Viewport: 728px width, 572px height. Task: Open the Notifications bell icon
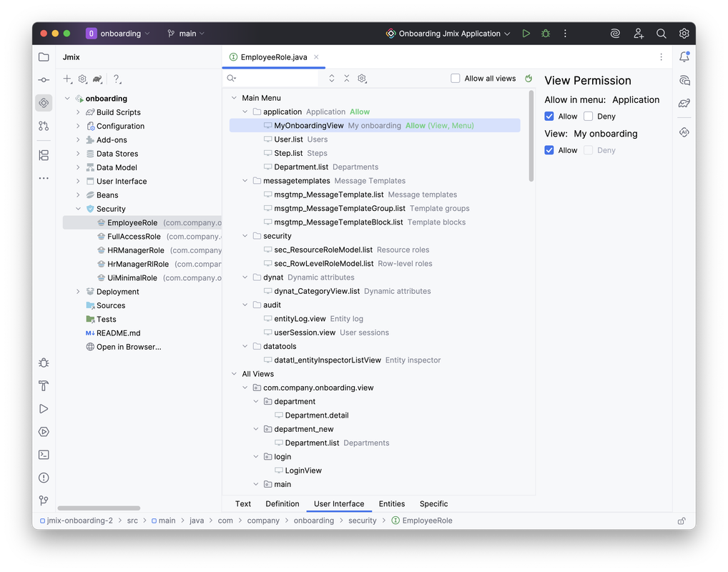(684, 56)
